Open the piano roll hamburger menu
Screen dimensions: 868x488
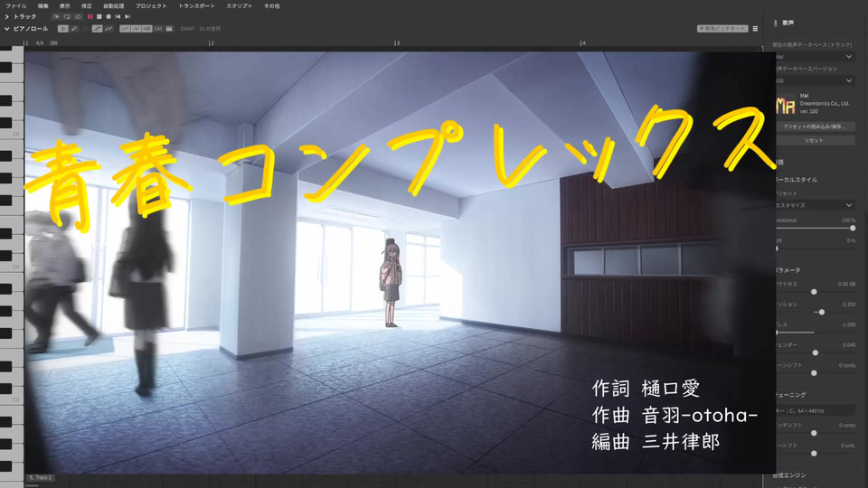[x=755, y=29]
